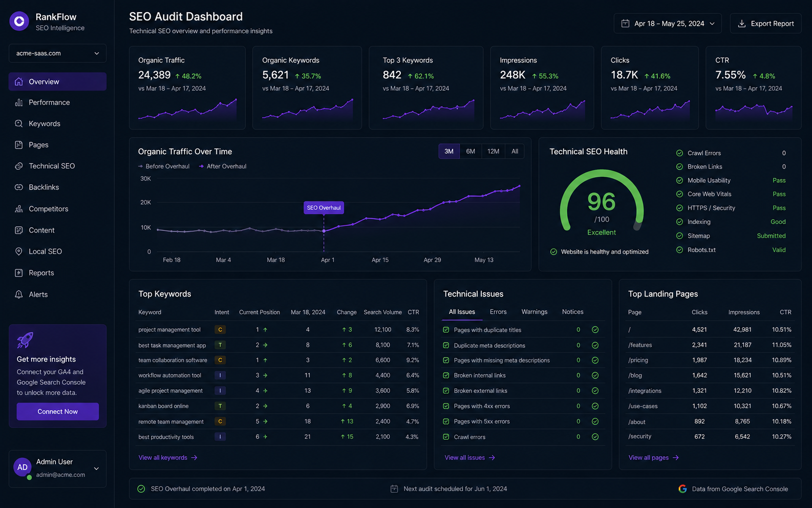Click the CTR metric card sparkline
Viewport: 812px width, 508px height.
(754, 112)
